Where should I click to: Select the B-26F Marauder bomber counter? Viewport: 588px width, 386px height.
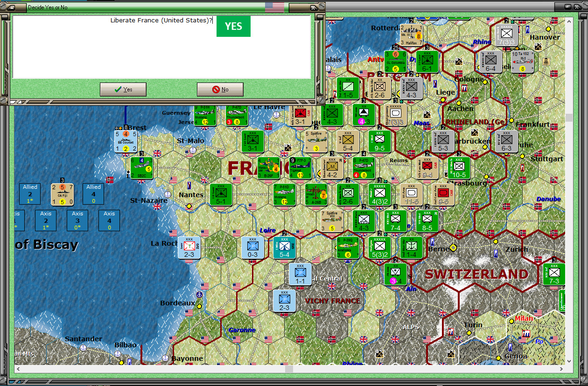tap(269, 168)
